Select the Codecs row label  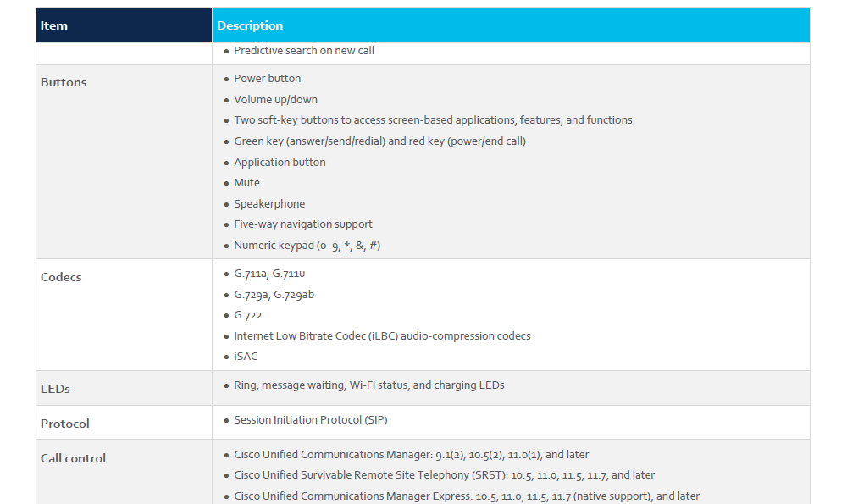(61, 277)
